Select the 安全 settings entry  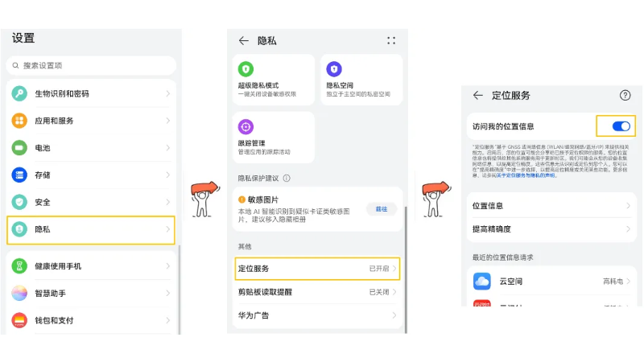coord(91,202)
